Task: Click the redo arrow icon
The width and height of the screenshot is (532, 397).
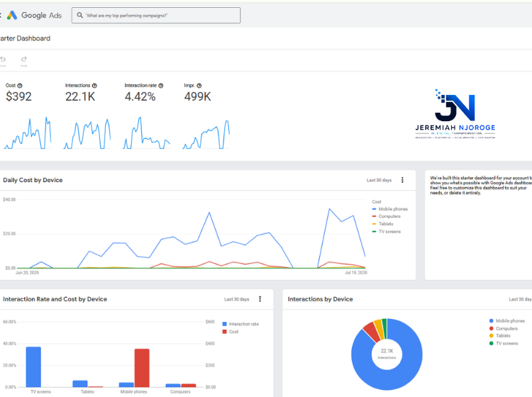Action: click(23, 59)
